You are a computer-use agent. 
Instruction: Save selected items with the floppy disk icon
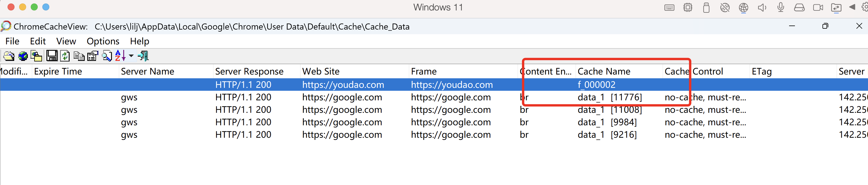tap(52, 56)
